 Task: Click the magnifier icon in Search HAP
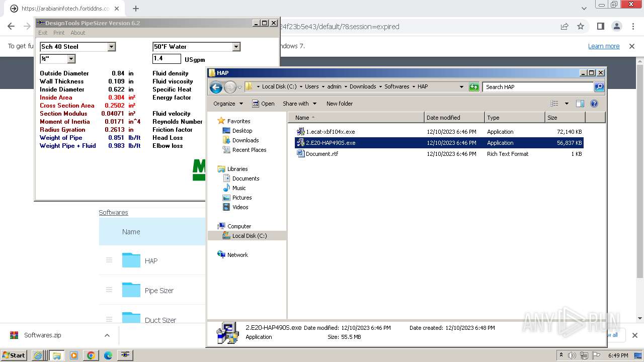(x=599, y=87)
